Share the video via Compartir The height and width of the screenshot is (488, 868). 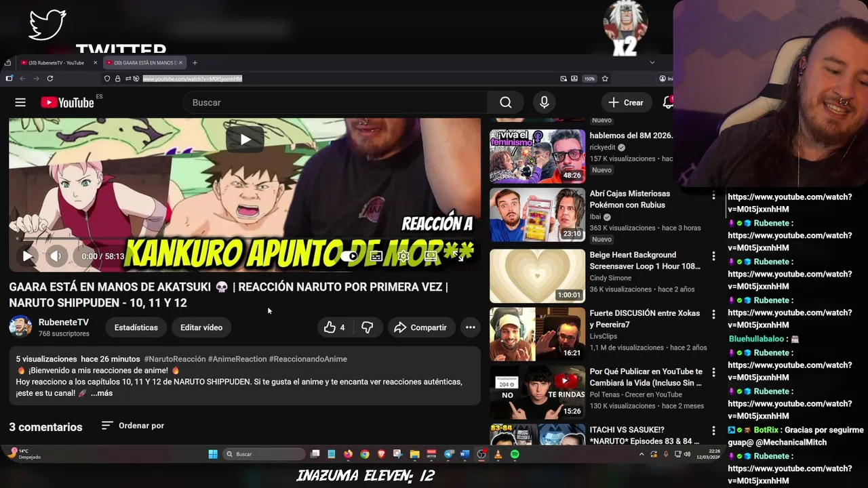coord(420,327)
